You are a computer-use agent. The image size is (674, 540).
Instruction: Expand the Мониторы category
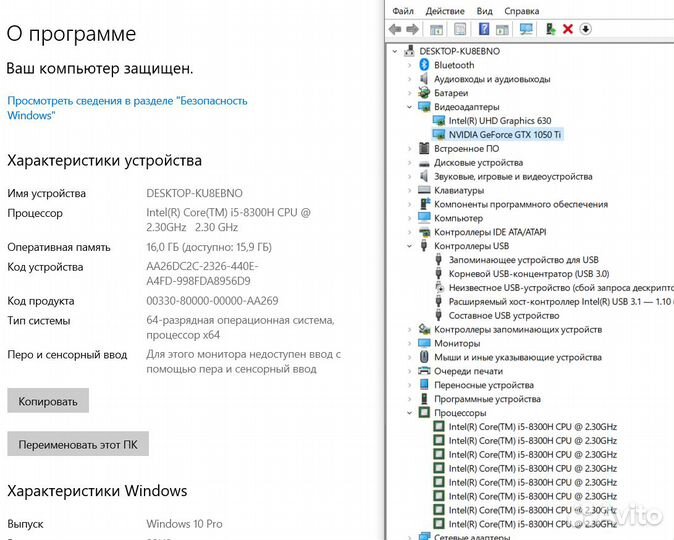[x=410, y=343]
